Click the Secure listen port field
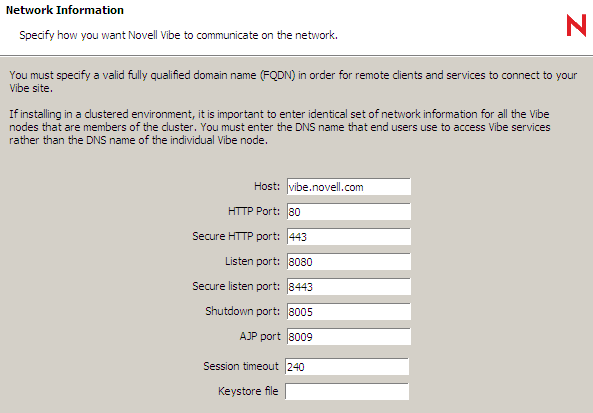Image resolution: width=593 pixels, height=413 pixels. 349,286
